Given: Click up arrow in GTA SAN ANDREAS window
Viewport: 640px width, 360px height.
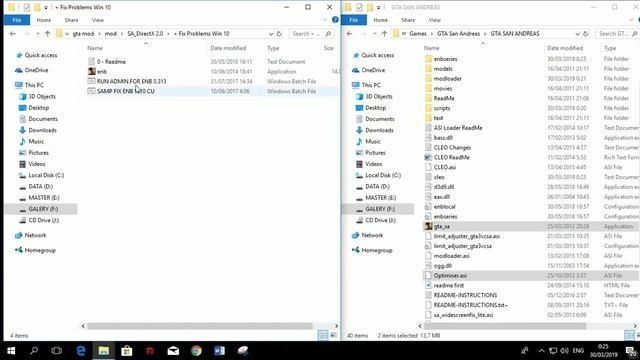Looking at the screenshot, I should [x=384, y=33].
